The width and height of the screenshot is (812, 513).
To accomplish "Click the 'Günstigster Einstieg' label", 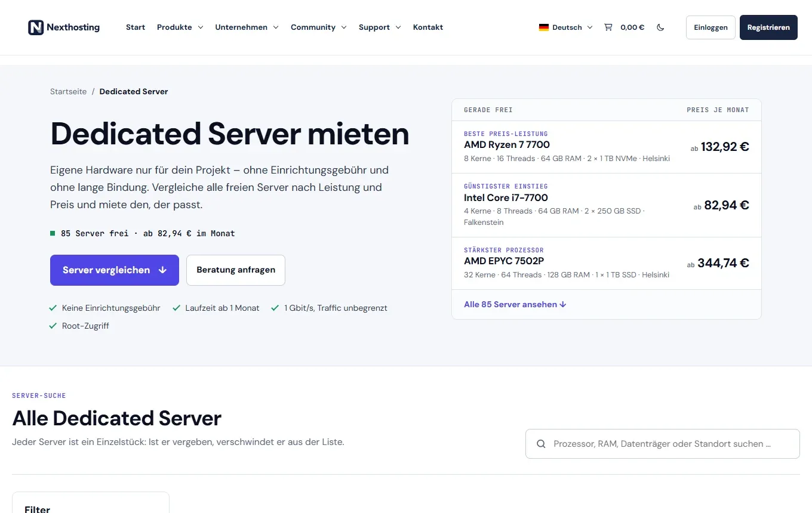I will [506, 186].
